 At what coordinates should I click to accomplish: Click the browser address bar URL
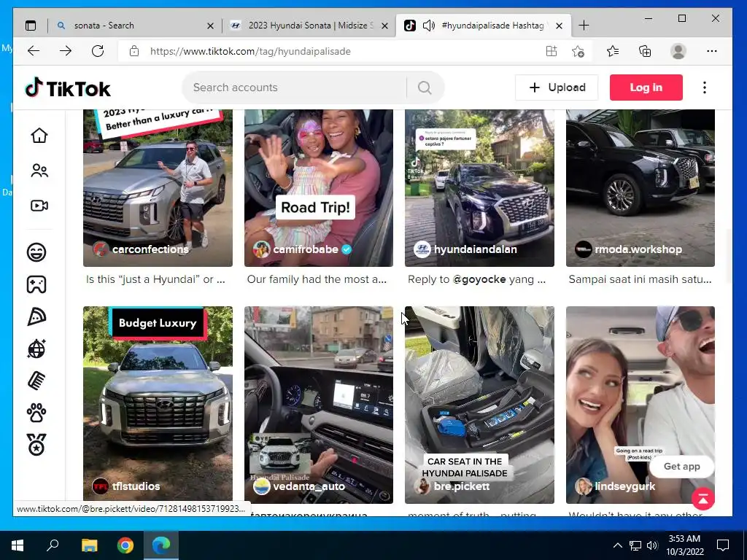click(250, 51)
